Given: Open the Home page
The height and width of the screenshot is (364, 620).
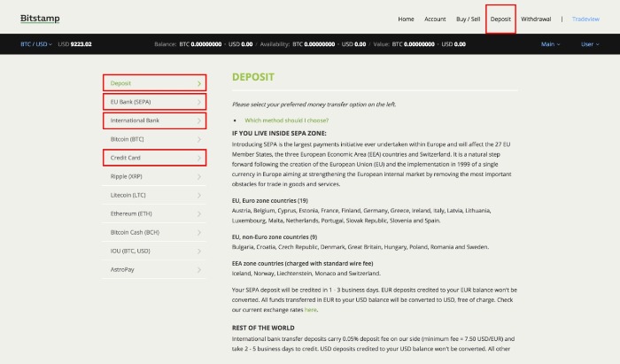Looking at the screenshot, I should (x=406, y=19).
